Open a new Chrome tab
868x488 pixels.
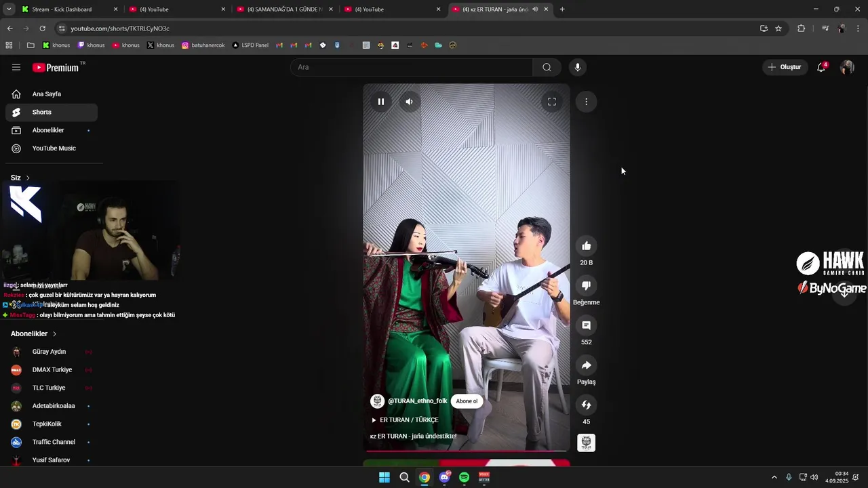tap(562, 9)
